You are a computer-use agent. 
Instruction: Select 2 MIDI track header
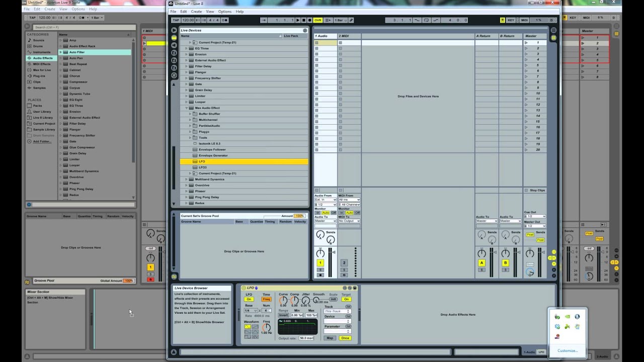pyautogui.click(x=349, y=36)
